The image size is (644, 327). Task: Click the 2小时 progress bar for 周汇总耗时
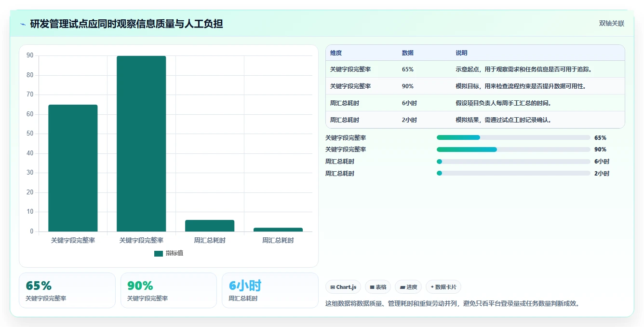[x=513, y=173]
